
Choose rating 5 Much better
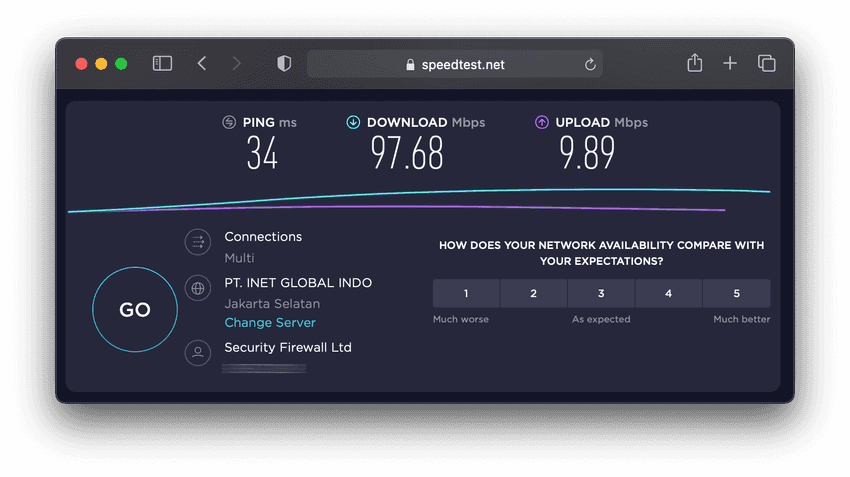coord(736,293)
